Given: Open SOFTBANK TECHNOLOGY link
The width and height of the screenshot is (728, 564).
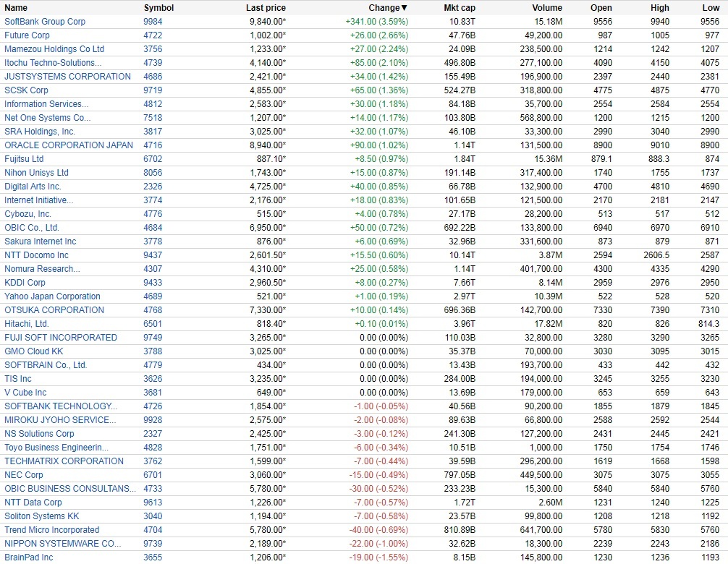Looking at the screenshot, I should (61, 406).
